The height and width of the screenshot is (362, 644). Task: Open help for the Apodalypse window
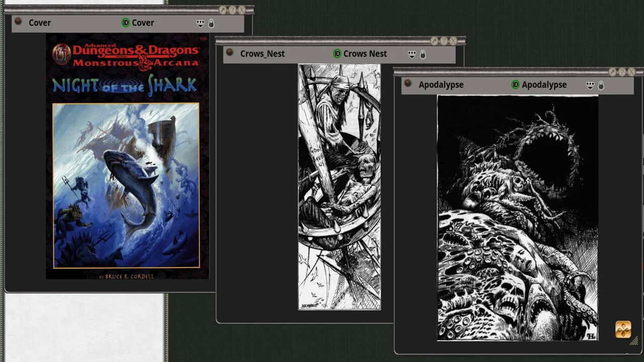[x=622, y=72]
